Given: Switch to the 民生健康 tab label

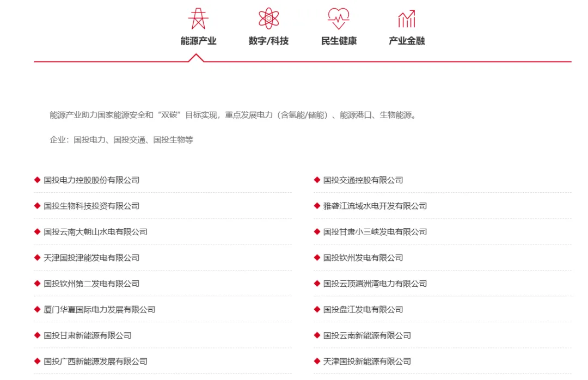Looking at the screenshot, I should [339, 40].
